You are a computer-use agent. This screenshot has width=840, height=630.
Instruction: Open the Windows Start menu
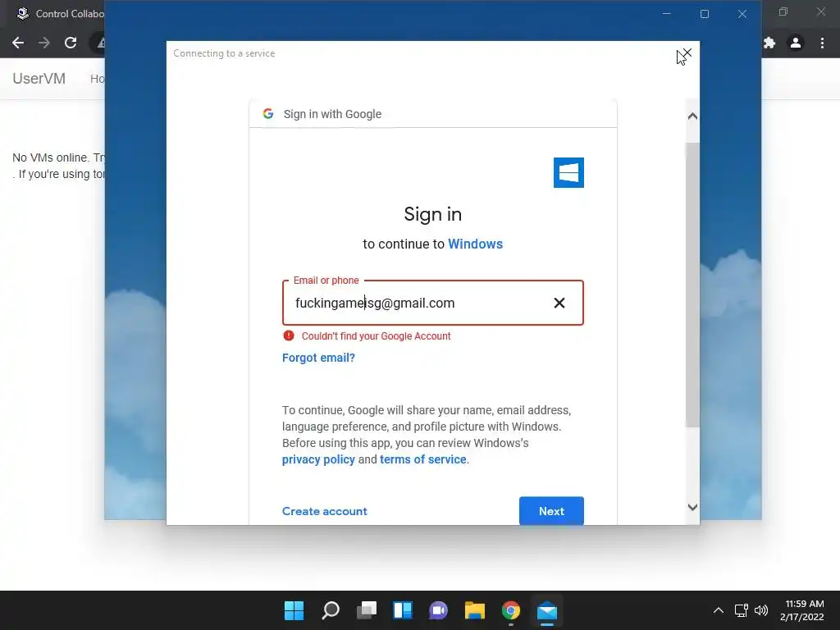point(294,610)
